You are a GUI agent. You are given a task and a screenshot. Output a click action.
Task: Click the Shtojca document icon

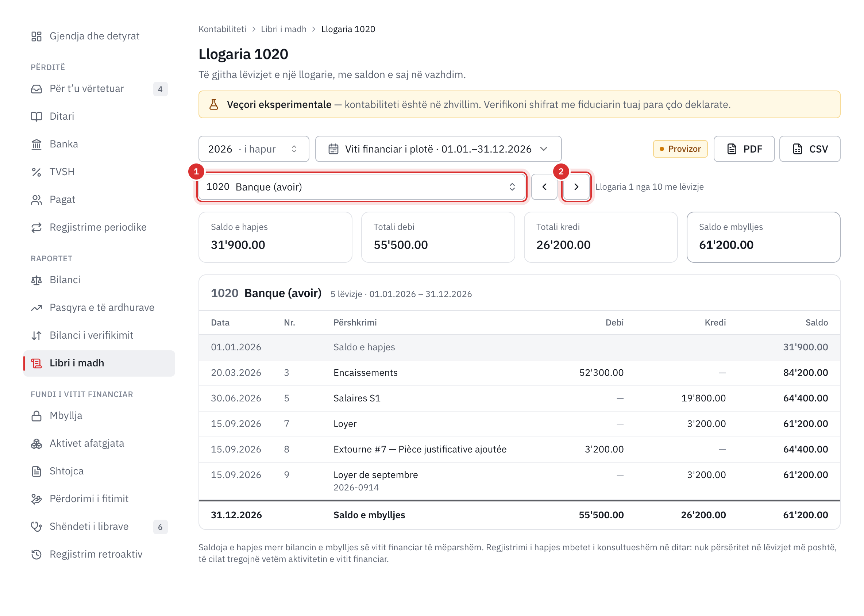(x=36, y=471)
